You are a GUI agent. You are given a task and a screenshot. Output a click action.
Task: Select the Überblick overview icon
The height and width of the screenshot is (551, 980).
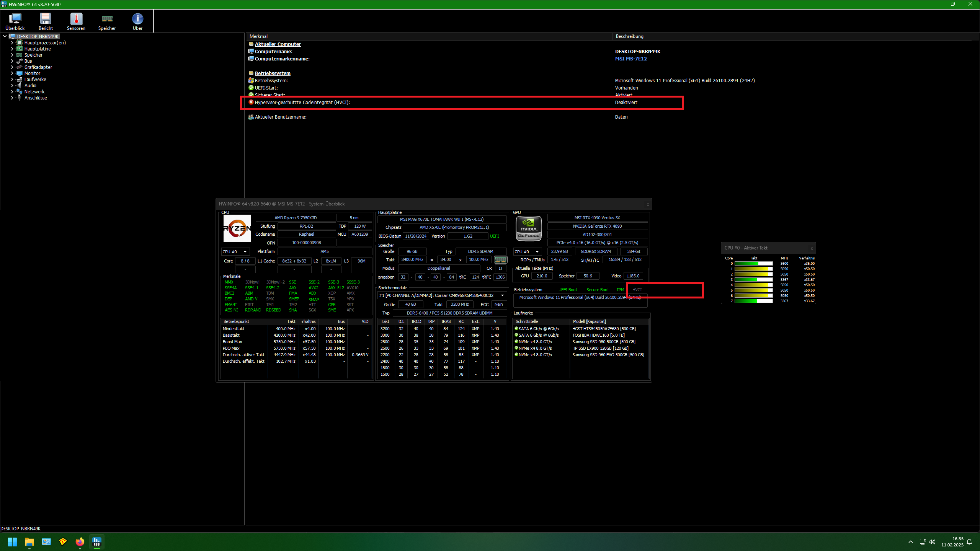15,21
